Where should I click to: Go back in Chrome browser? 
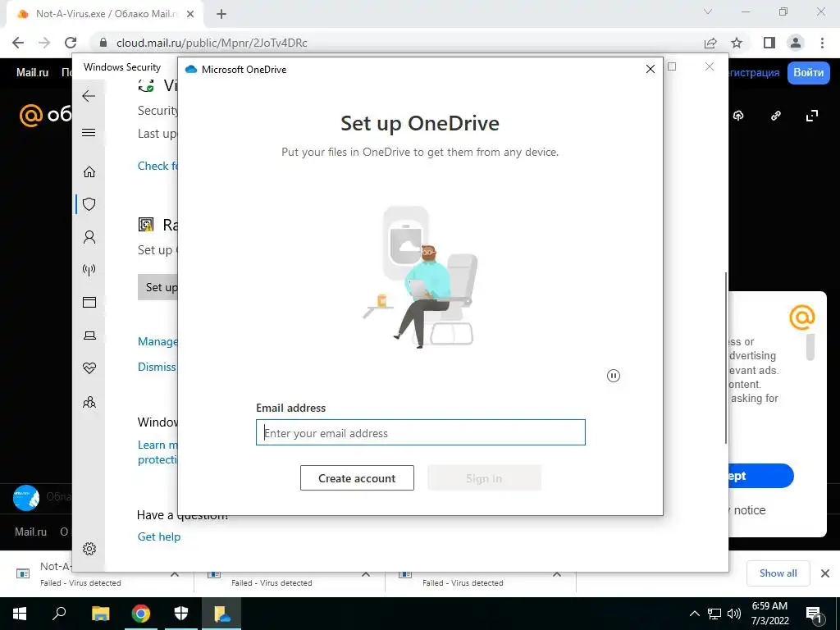[18, 43]
